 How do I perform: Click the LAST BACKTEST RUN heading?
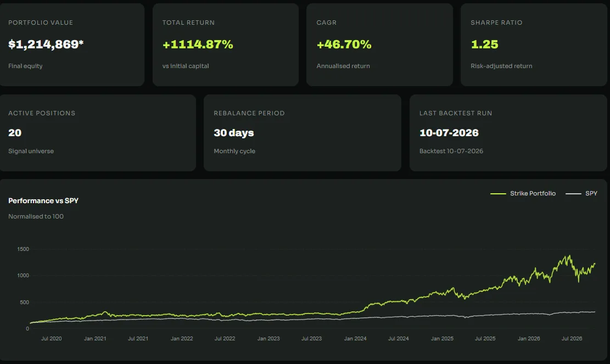[456, 113]
